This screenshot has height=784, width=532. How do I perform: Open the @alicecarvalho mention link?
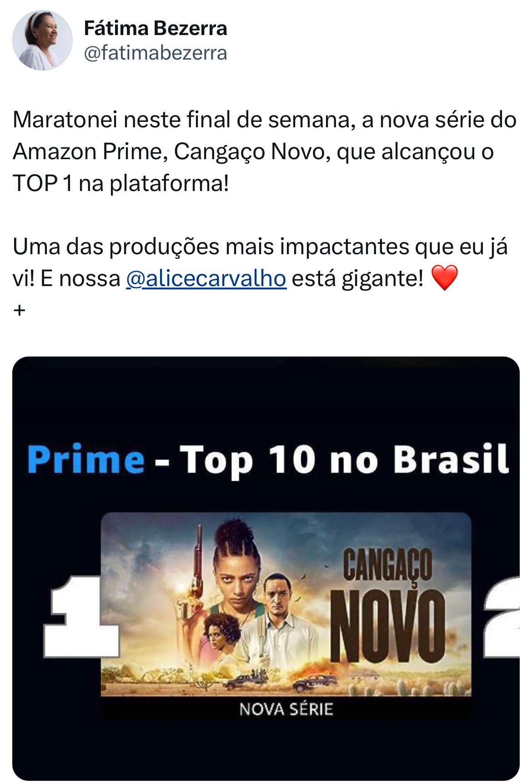tap(206, 278)
